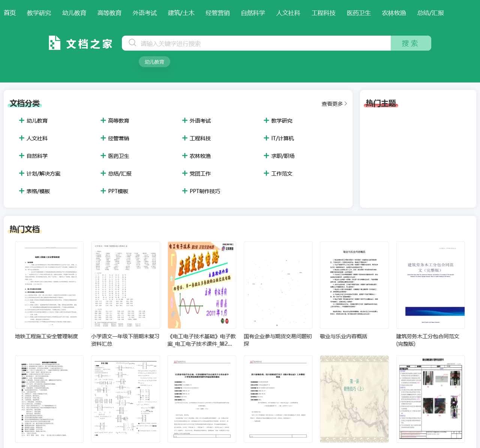The height and width of the screenshot is (448, 480).
Task: Go to 首页 in navigation bar
Action: [x=10, y=13]
